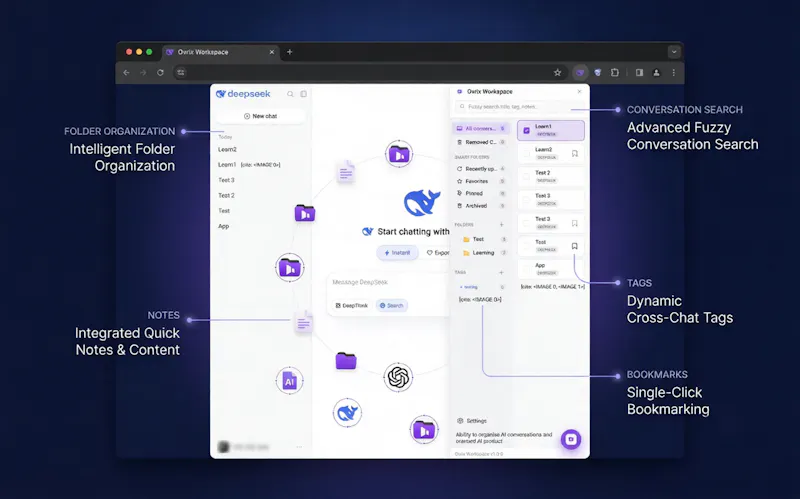
Task: Start a New chat in DeepSeek
Action: point(261,116)
